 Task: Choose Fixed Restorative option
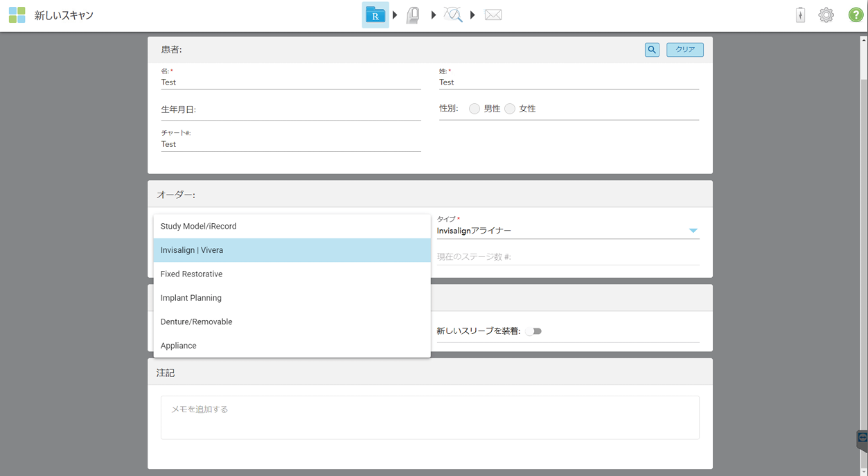click(x=292, y=274)
